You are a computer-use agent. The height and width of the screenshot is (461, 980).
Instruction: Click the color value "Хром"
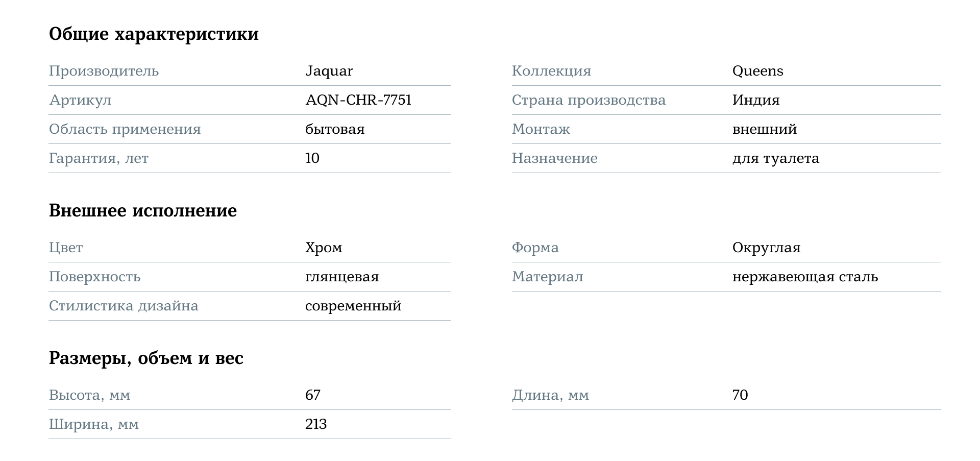pyautogui.click(x=324, y=248)
